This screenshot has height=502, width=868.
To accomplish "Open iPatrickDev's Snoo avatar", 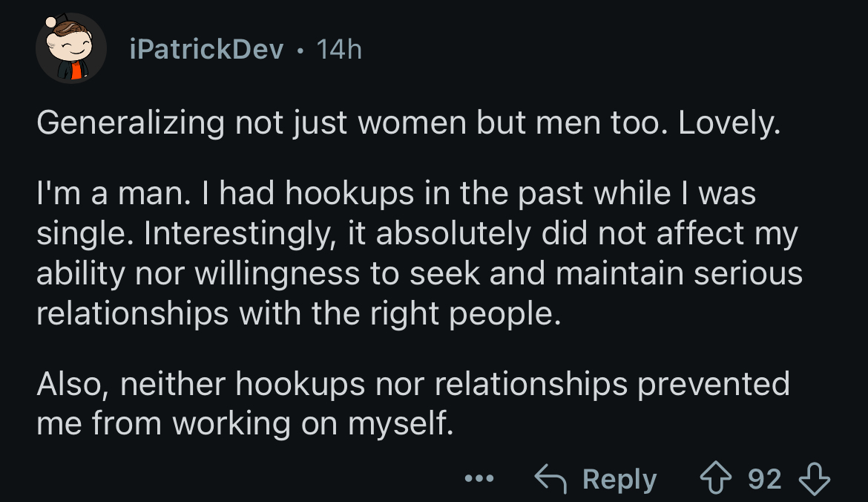I will tap(71, 49).
